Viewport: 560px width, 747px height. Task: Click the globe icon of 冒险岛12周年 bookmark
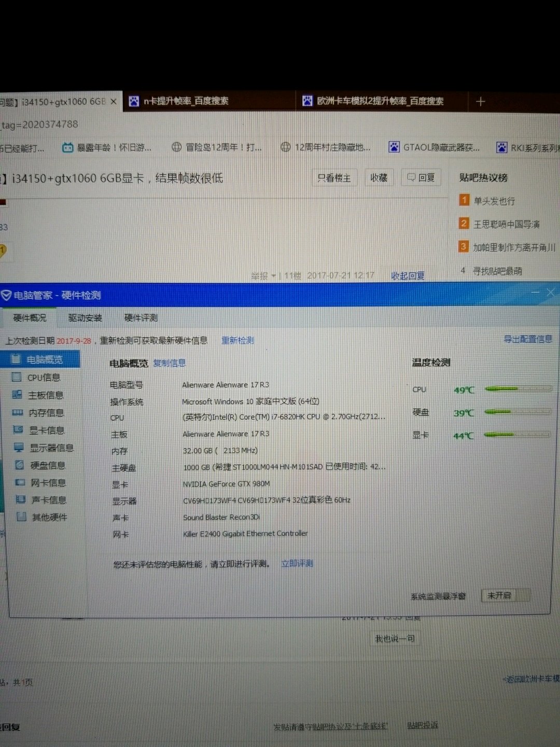pyautogui.click(x=176, y=147)
